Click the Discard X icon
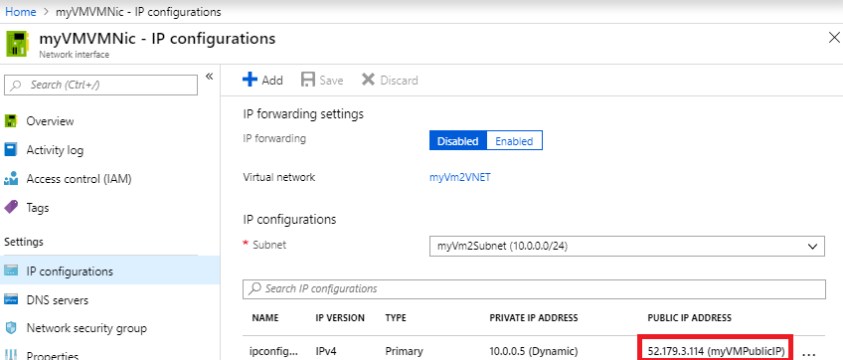 (368, 80)
